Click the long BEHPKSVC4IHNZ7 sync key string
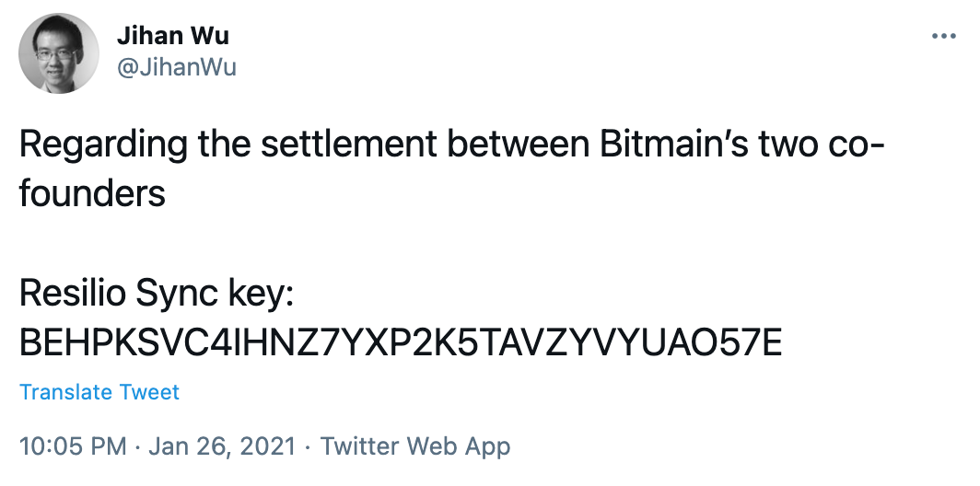 (401, 342)
